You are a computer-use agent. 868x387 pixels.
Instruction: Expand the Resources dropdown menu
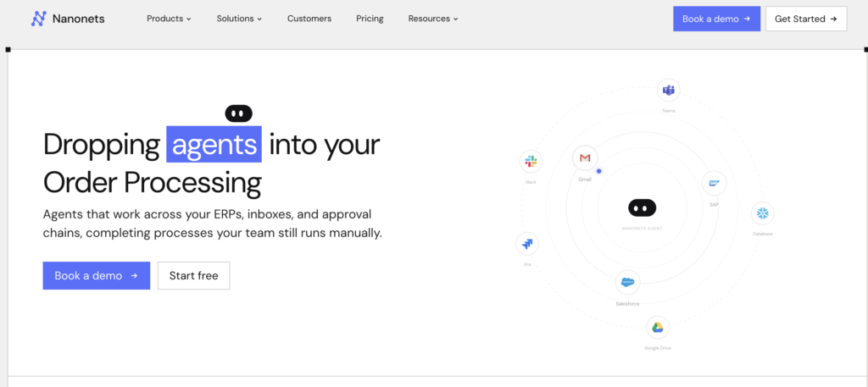pos(433,19)
